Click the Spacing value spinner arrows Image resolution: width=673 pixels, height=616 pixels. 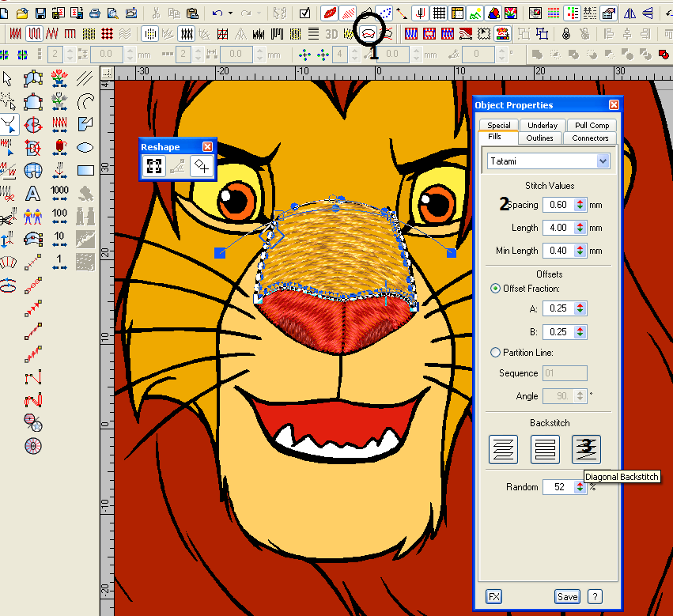tap(580, 205)
